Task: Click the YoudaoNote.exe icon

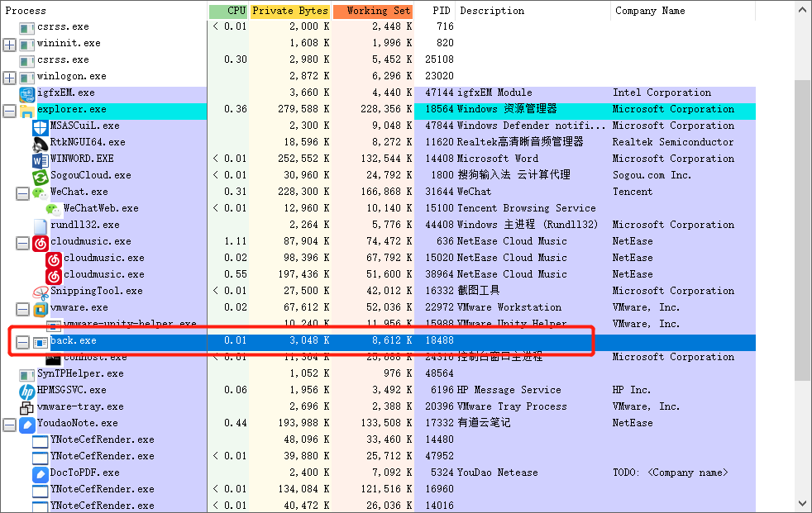Action: pos(27,425)
